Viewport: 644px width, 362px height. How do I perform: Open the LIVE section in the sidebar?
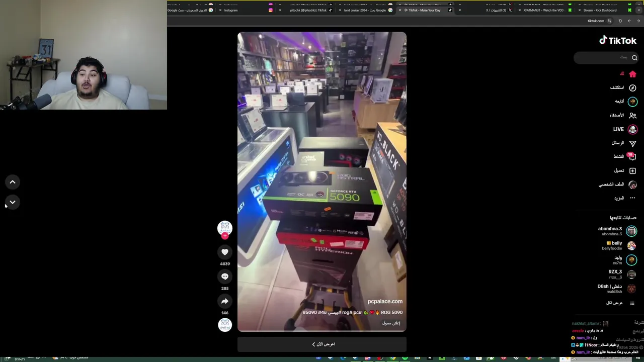click(625, 129)
